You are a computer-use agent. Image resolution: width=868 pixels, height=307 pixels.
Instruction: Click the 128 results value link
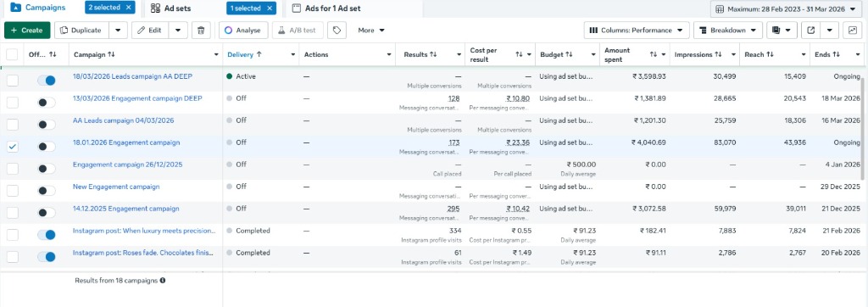click(x=454, y=98)
